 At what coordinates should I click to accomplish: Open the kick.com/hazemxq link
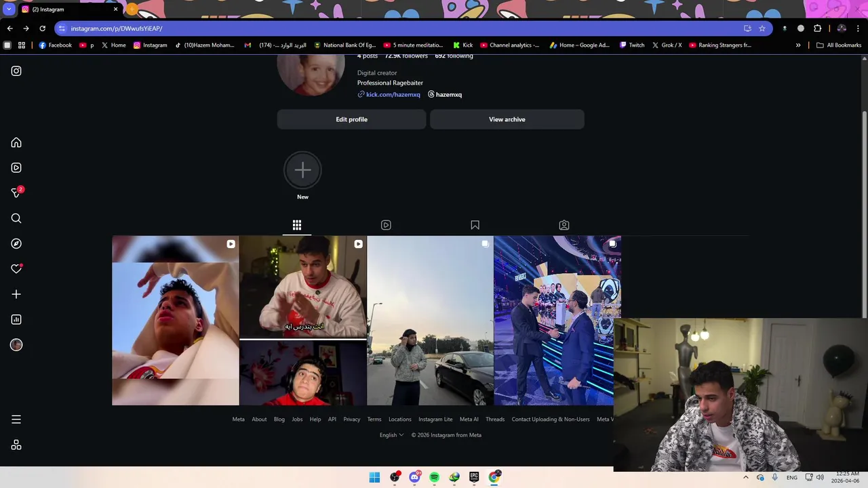393,95
